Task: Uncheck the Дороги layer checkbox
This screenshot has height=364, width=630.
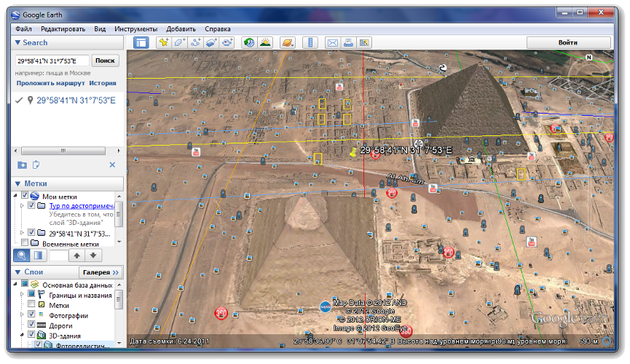Action: click(31, 325)
